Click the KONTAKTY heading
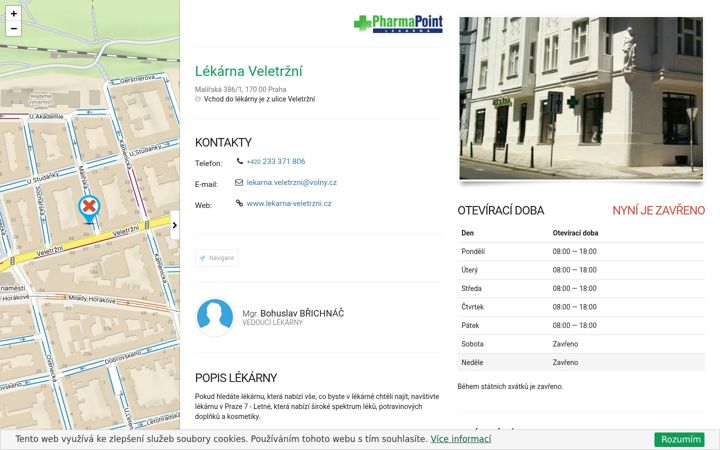The image size is (720, 450). pos(223,142)
